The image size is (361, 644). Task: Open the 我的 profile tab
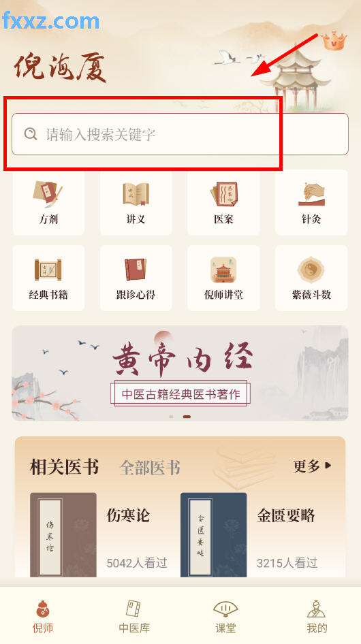point(317,616)
